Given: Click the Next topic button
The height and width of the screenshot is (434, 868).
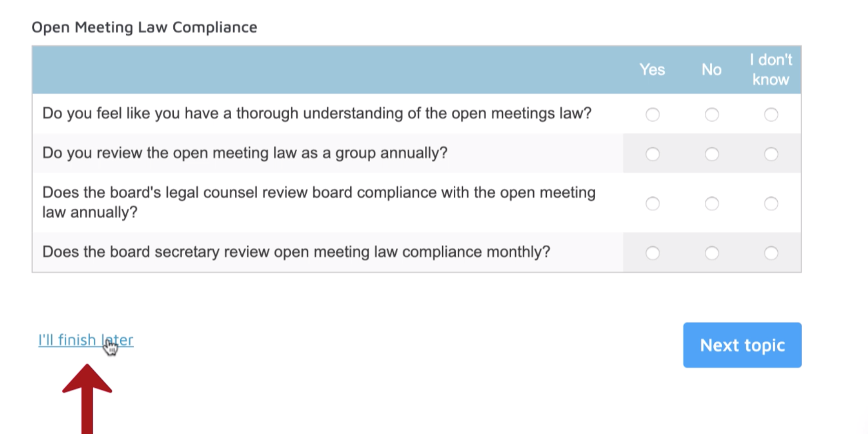Looking at the screenshot, I should click(742, 345).
